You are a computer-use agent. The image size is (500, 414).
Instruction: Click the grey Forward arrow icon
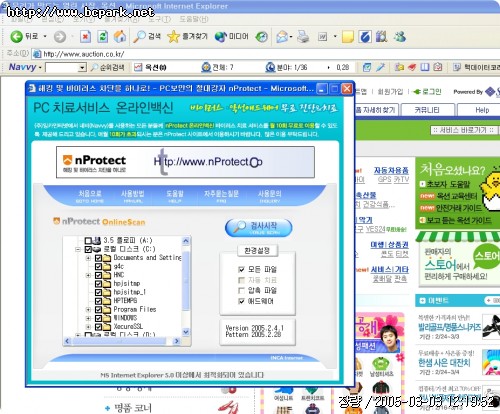[x=60, y=37]
